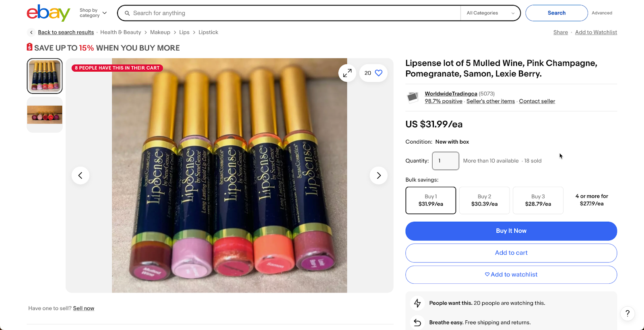Select the second lipstick thumbnail
The image size is (644, 330).
click(45, 115)
